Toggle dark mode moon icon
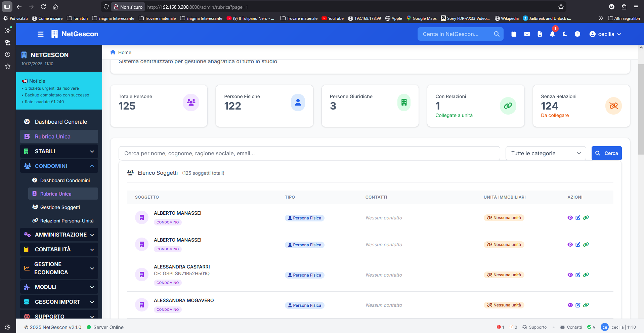Viewport: 644px width, 333px height. [x=565, y=34]
